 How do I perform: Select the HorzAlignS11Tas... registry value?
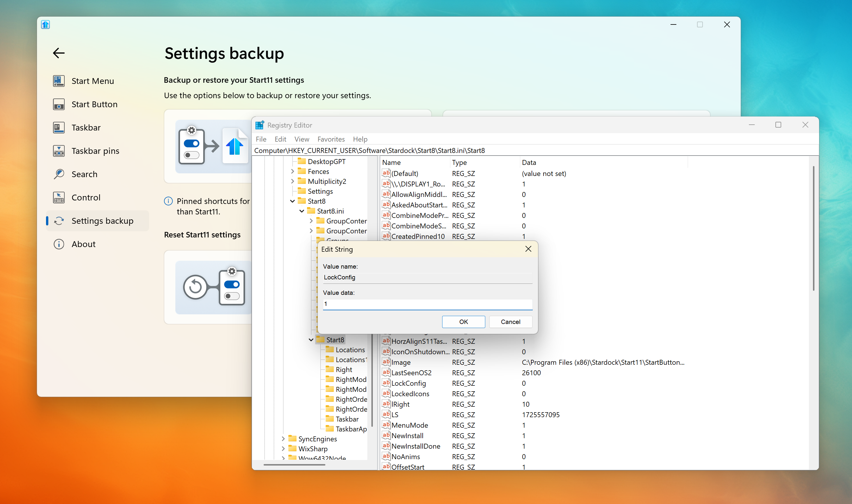[419, 341]
